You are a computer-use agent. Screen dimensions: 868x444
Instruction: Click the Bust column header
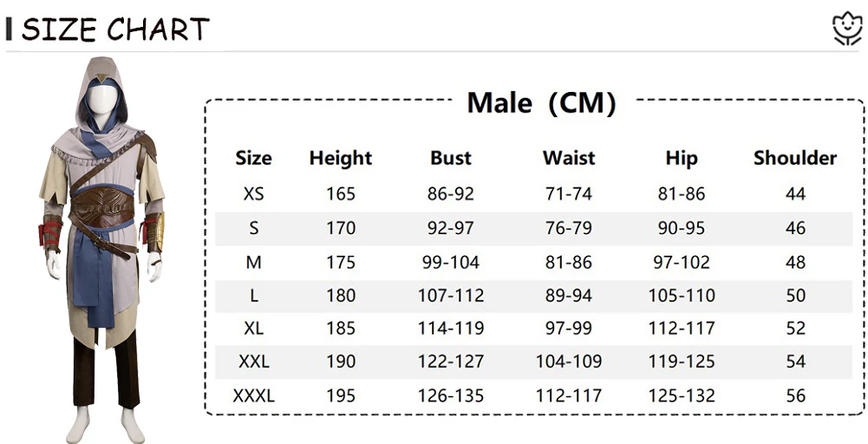coord(451,159)
